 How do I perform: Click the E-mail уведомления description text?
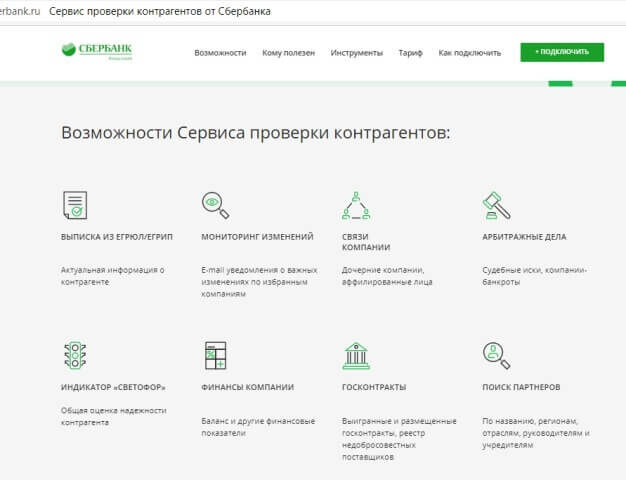pos(259,282)
